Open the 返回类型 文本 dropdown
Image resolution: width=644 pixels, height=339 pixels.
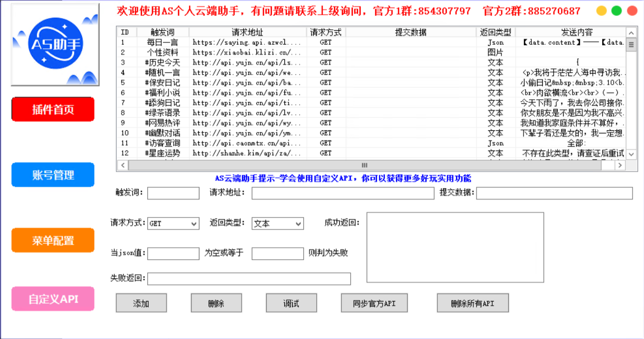(x=278, y=223)
